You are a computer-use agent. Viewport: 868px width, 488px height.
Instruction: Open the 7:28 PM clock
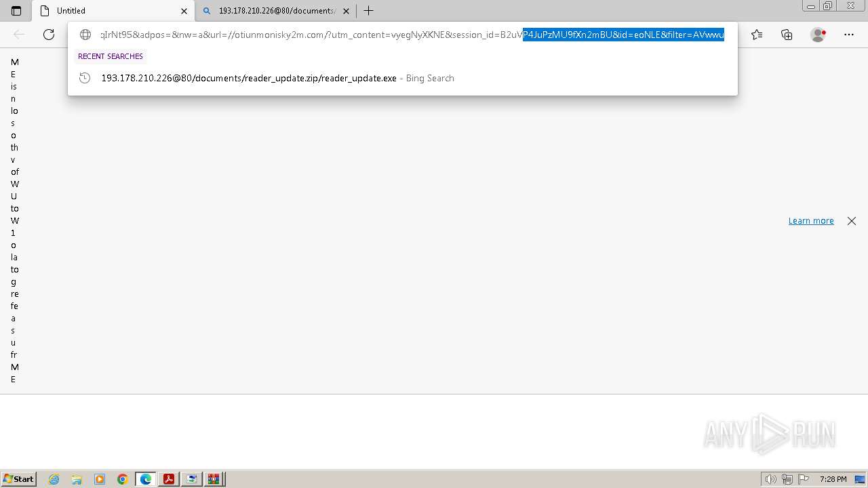click(x=833, y=479)
